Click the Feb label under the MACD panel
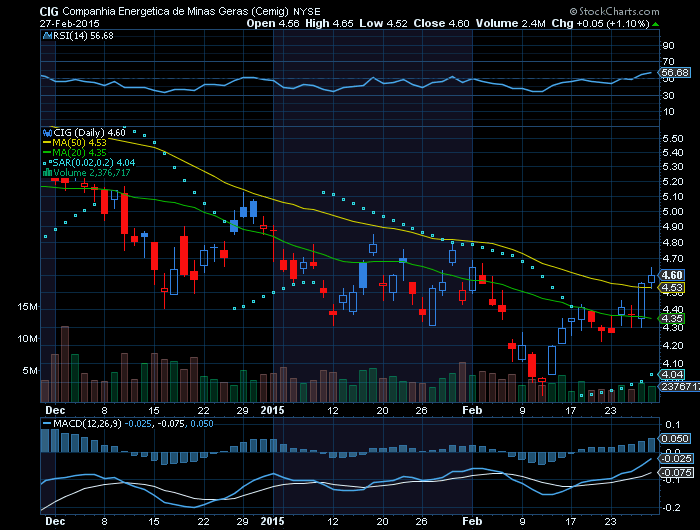This screenshot has height=530, width=700. coord(472,521)
